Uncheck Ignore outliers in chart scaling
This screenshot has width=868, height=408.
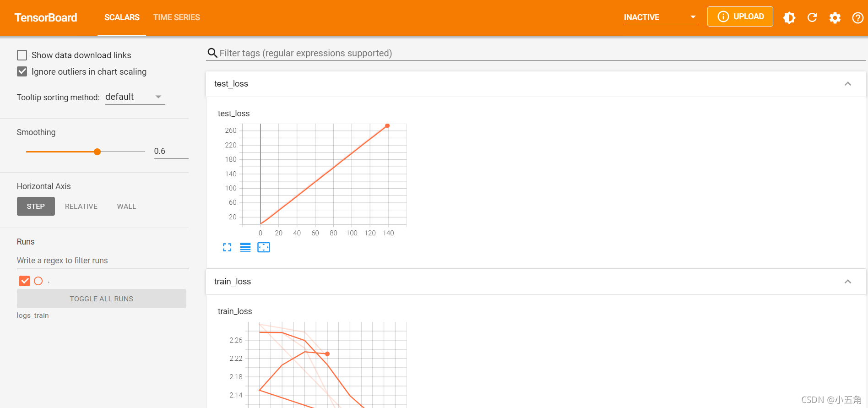coord(22,72)
